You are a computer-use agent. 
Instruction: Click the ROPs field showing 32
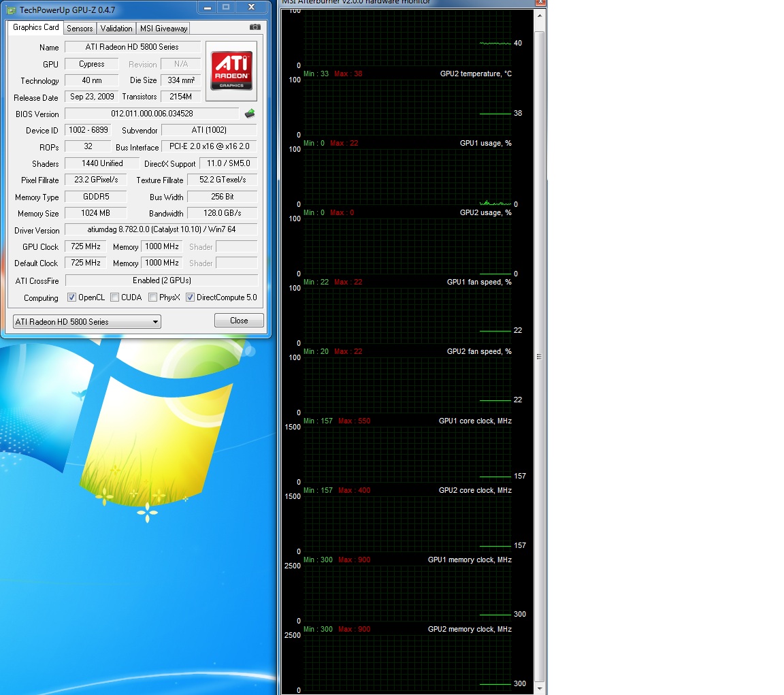point(88,146)
